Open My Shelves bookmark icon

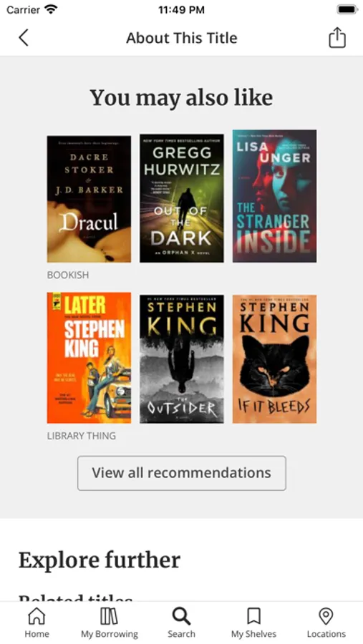coord(253,617)
